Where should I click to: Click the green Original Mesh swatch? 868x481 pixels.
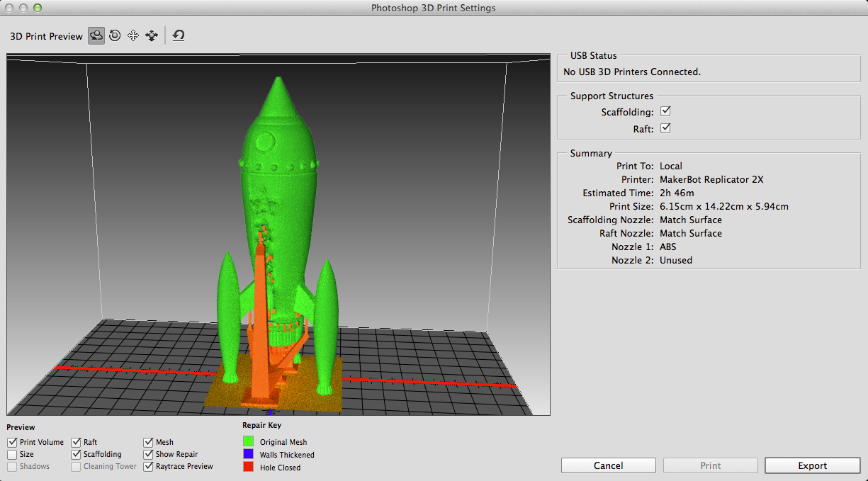[x=248, y=442]
